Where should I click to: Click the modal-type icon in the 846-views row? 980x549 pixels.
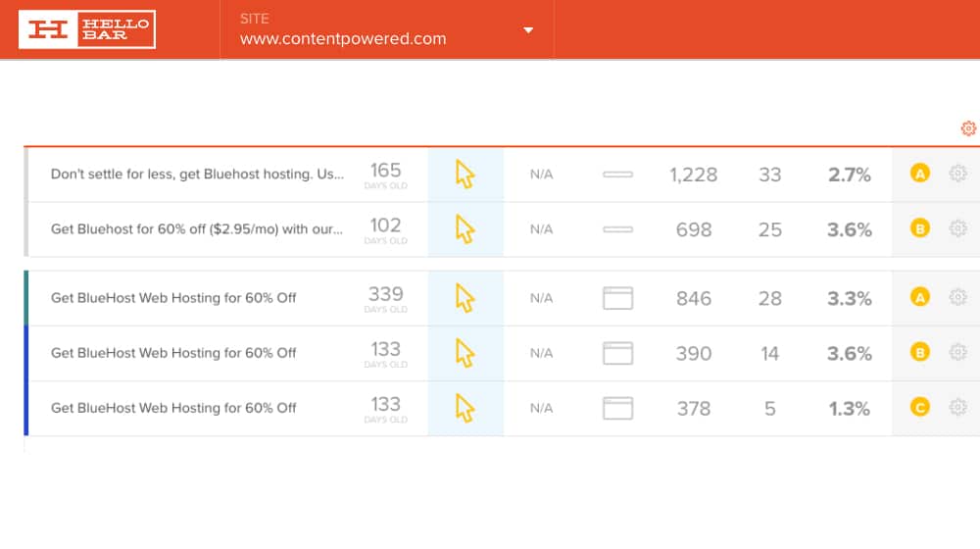coord(617,298)
